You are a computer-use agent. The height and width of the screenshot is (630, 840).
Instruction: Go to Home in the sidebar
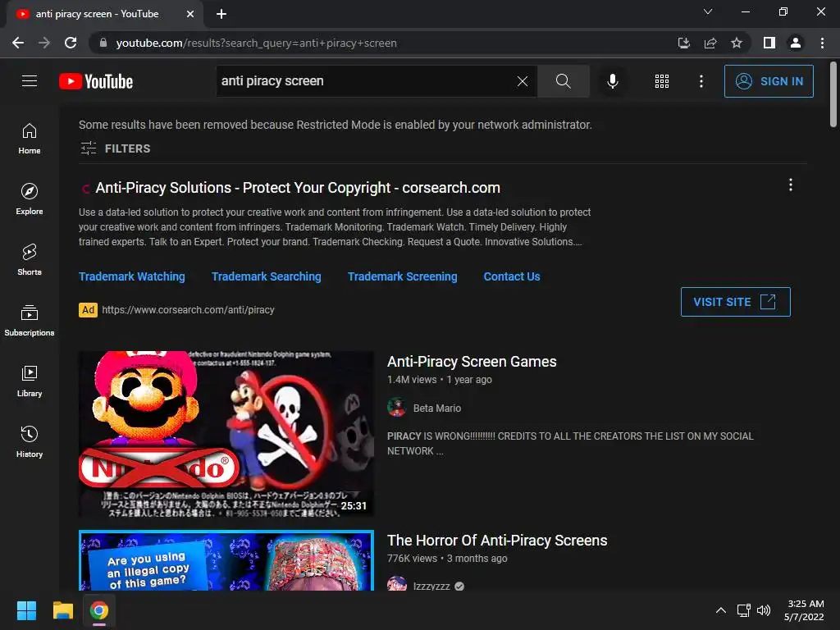30,139
